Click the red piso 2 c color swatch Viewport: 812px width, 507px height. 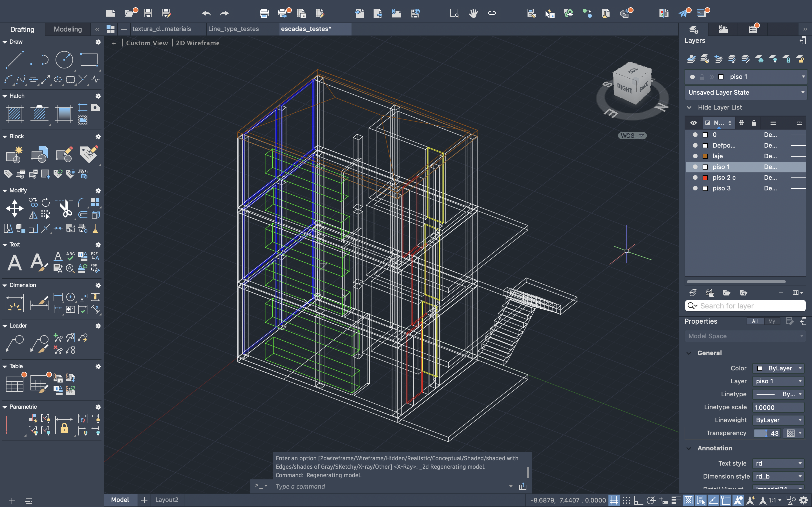(705, 178)
